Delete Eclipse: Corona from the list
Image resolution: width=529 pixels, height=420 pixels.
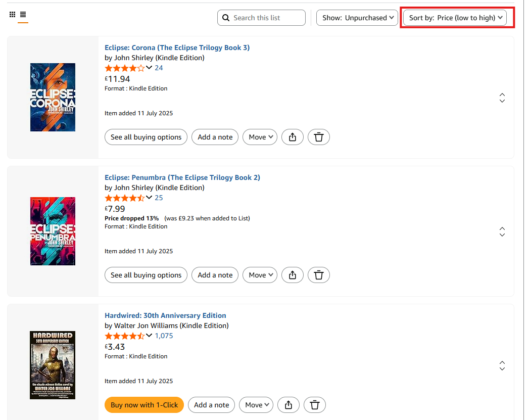318,137
